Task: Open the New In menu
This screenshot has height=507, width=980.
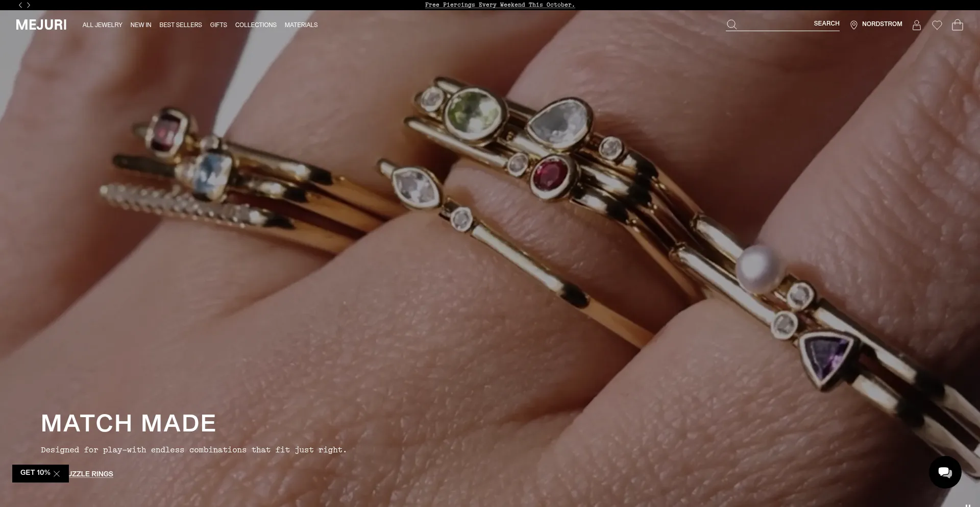Action: tap(141, 25)
